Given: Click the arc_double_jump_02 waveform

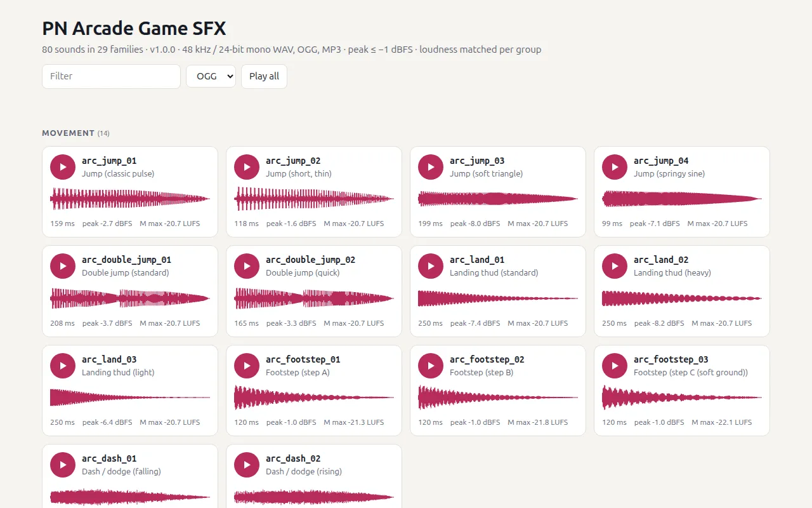Looking at the screenshot, I should (x=314, y=298).
